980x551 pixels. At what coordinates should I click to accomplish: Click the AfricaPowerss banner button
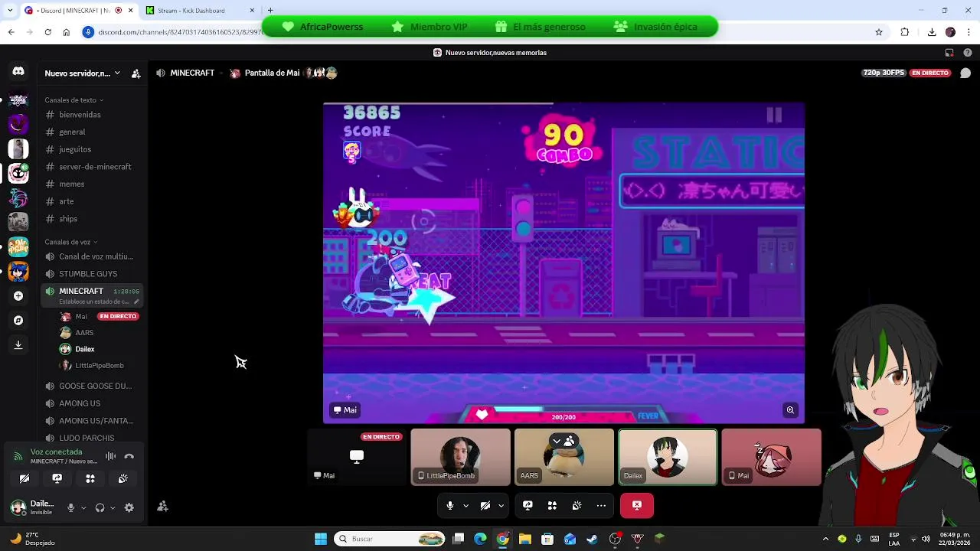click(322, 27)
